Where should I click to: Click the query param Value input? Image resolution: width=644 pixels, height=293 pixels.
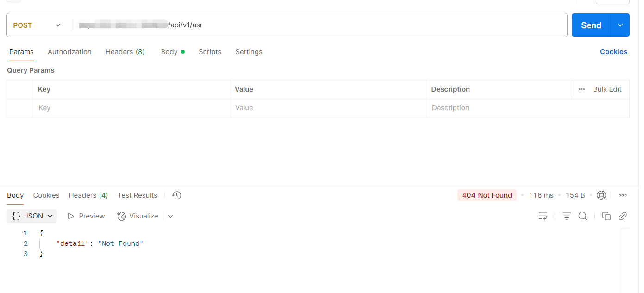pyautogui.click(x=328, y=108)
